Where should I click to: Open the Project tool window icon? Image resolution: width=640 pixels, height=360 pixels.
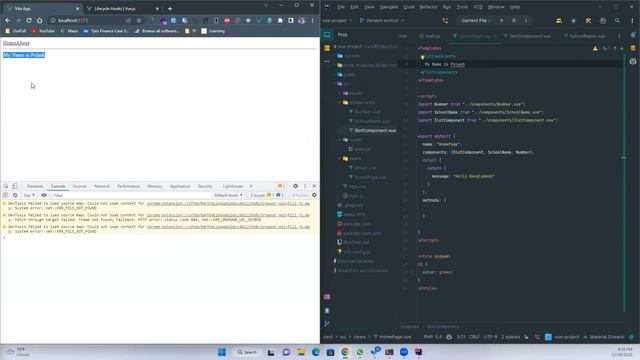tap(327, 35)
